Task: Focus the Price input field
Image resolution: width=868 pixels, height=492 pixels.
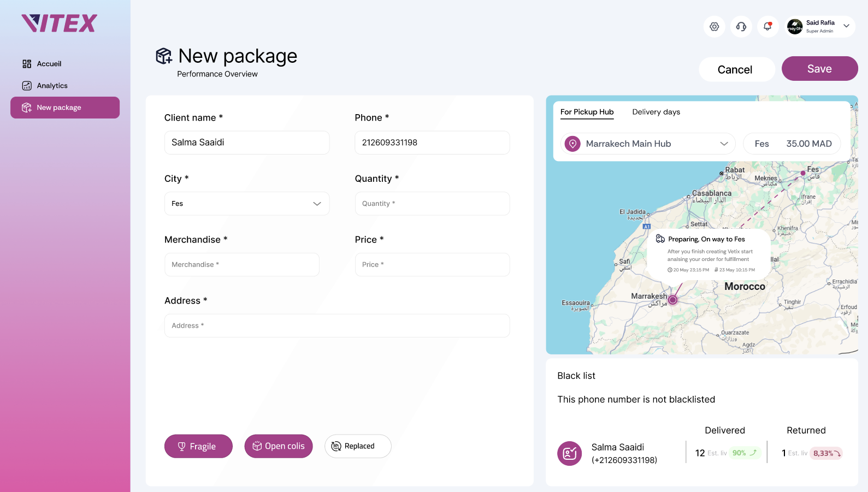Action: pyautogui.click(x=432, y=265)
